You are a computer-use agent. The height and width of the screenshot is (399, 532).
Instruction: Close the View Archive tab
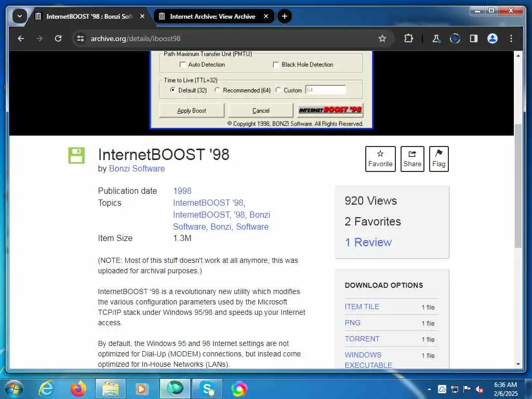click(266, 16)
